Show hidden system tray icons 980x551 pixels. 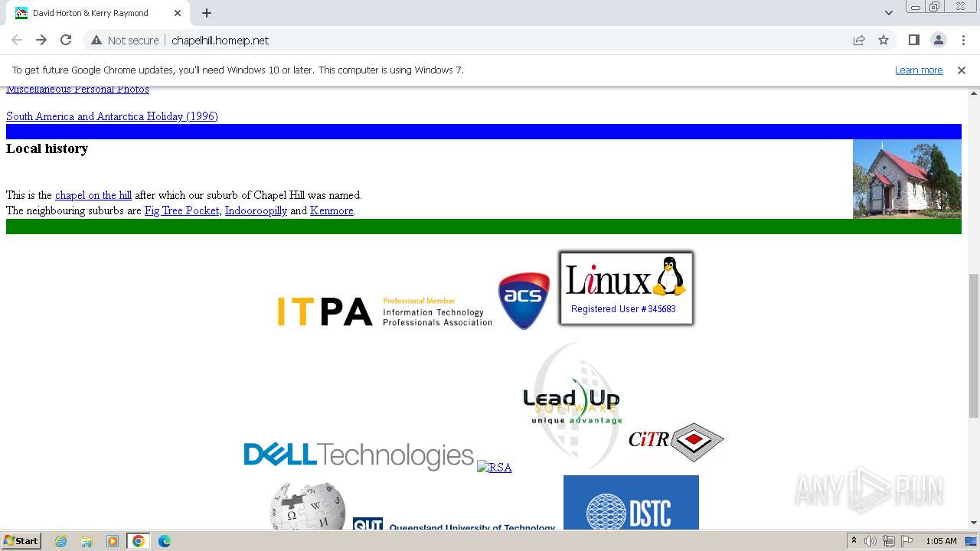[x=854, y=541]
